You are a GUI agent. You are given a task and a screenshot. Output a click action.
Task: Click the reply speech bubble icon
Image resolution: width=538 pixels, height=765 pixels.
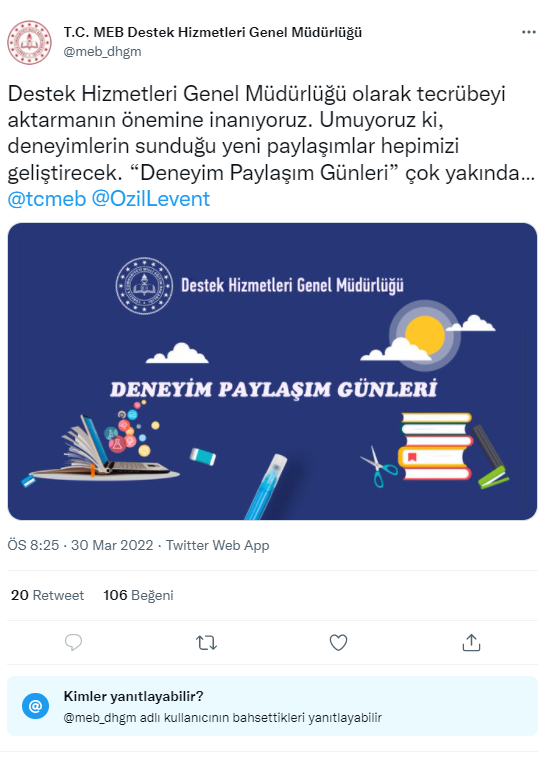(73, 643)
